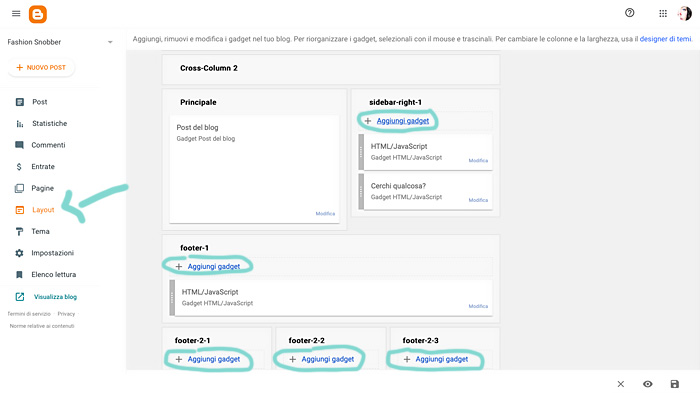This screenshot has width=700, height=393.
Task: Open the hamburger main menu
Action: 16,13
